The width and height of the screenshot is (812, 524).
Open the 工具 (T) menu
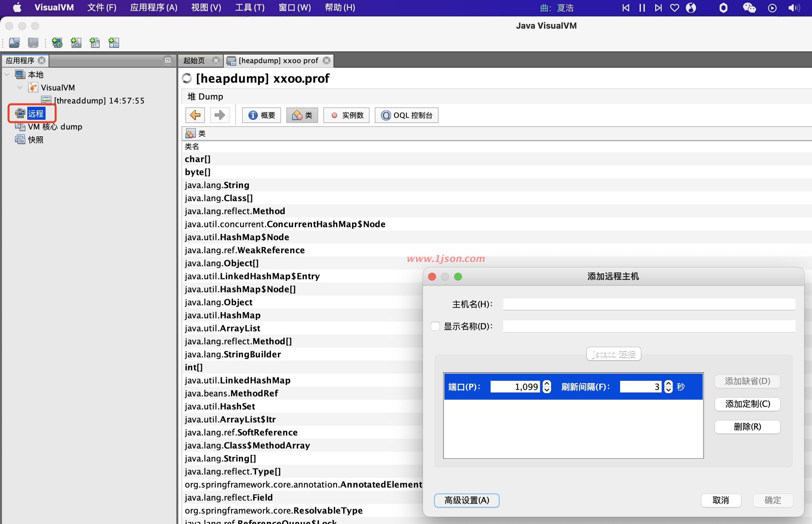click(x=250, y=7)
